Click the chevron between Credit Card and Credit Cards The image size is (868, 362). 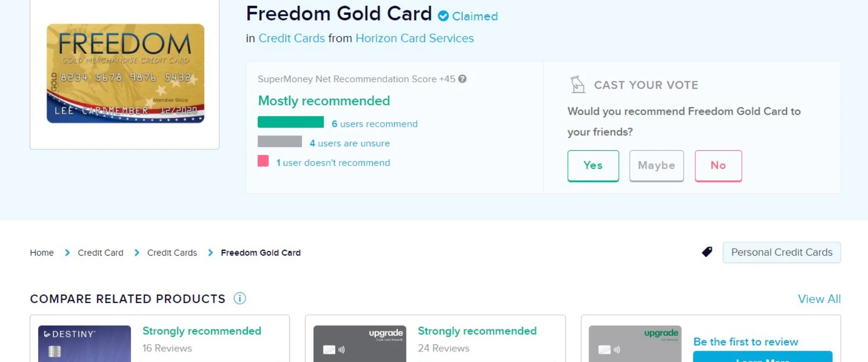click(136, 252)
